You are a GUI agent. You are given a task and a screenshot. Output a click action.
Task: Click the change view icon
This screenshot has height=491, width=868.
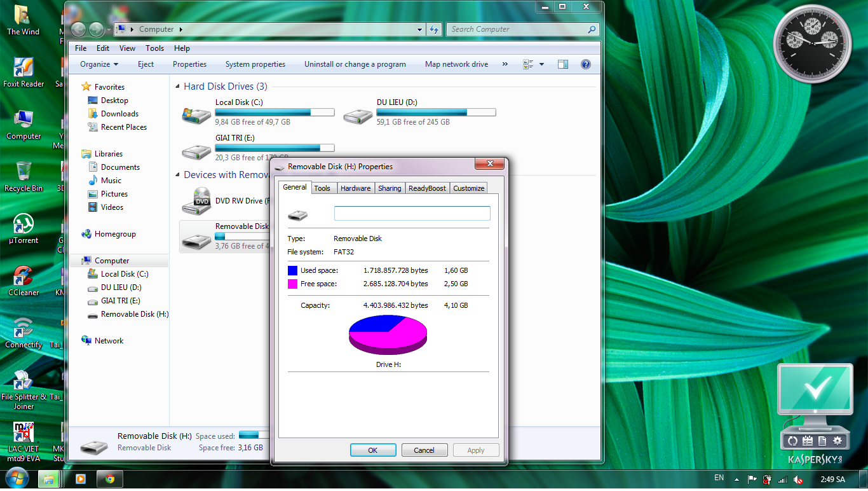pyautogui.click(x=528, y=64)
